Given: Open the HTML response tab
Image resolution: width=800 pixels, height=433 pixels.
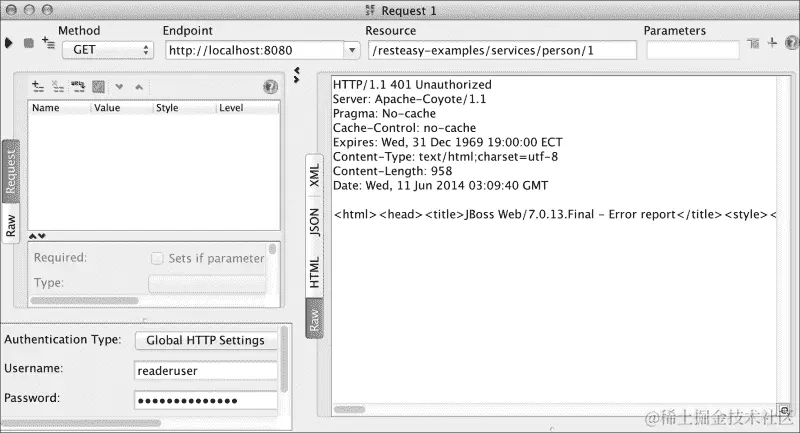Looking at the screenshot, I should point(314,272).
